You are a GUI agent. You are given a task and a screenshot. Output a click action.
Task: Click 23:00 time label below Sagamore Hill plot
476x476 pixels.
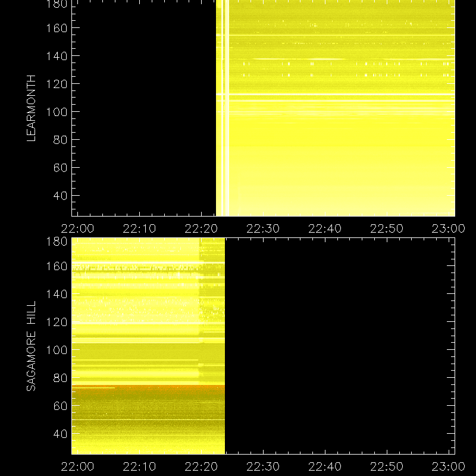[x=449, y=466]
